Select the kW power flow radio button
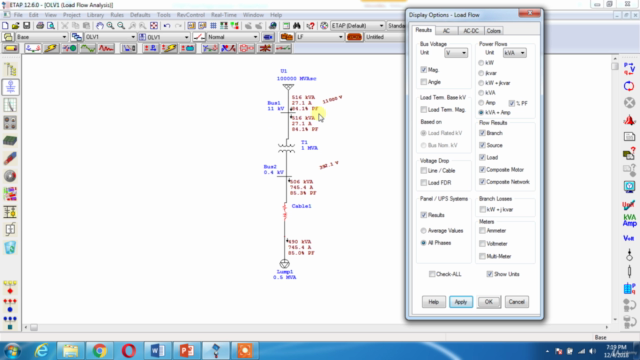 tap(481, 63)
